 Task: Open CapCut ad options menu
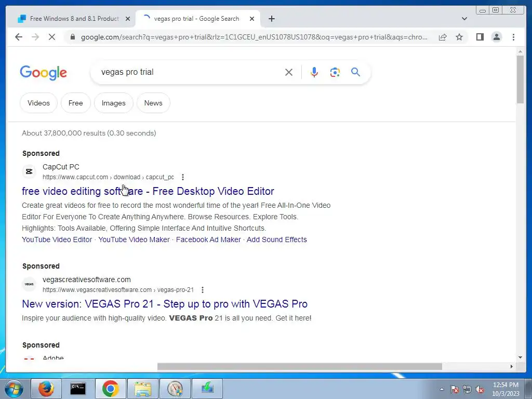pyautogui.click(x=183, y=177)
